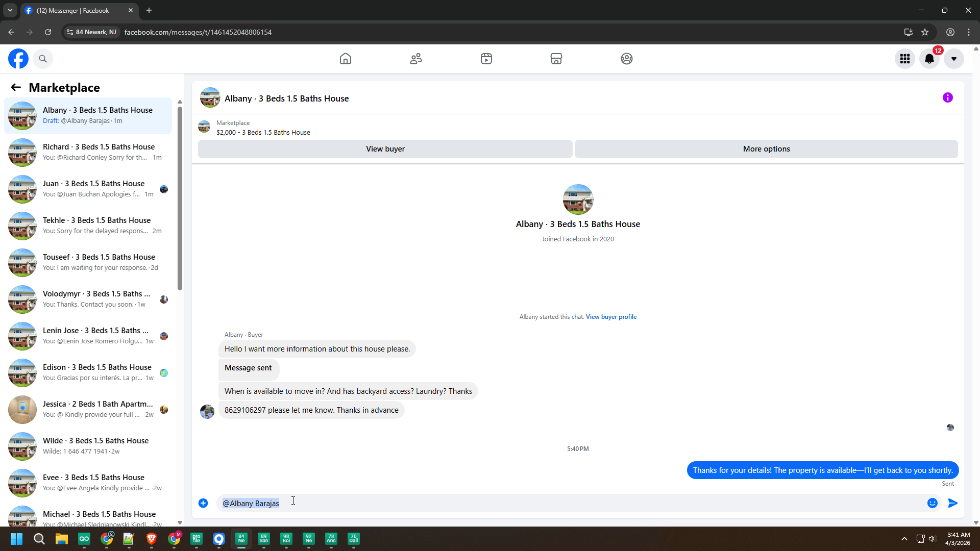Open the volume control in system tray
This screenshot has height=551, width=980.
click(933, 539)
